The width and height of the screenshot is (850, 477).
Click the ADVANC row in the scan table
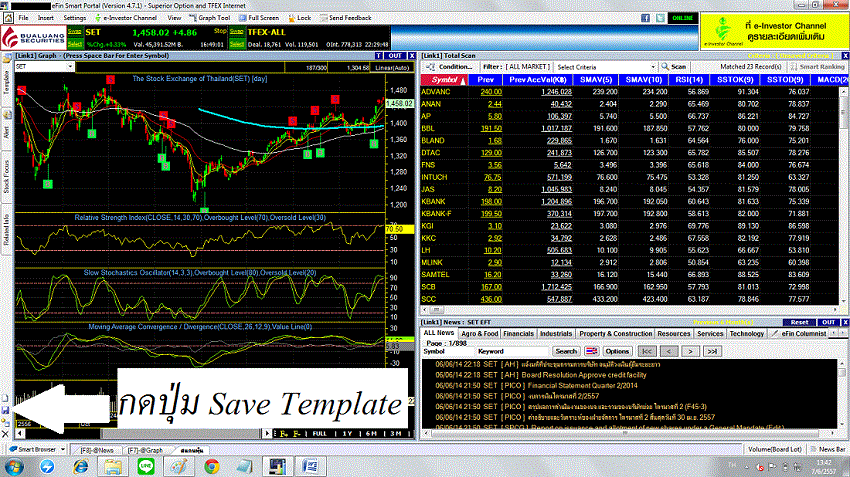(x=630, y=92)
